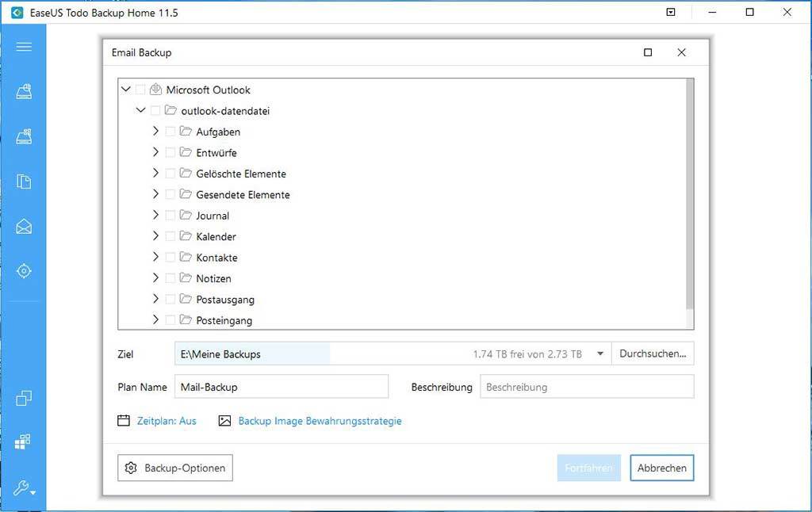Image resolution: width=812 pixels, height=512 pixels.
Task: Select the Kalender tree item label
Action: point(216,237)
